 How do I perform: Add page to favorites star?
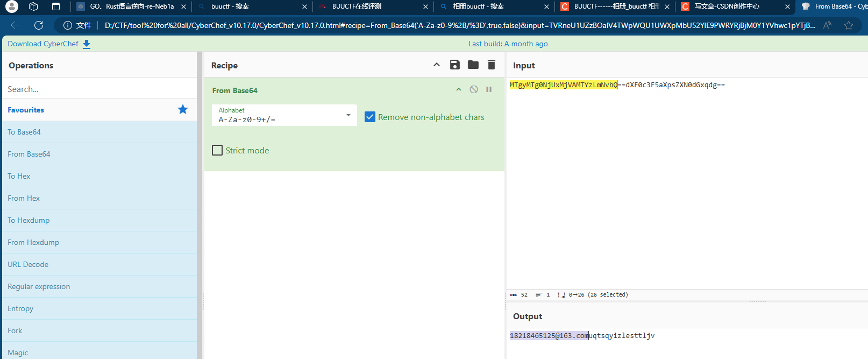pyautogui.click(x=849, y=25)
